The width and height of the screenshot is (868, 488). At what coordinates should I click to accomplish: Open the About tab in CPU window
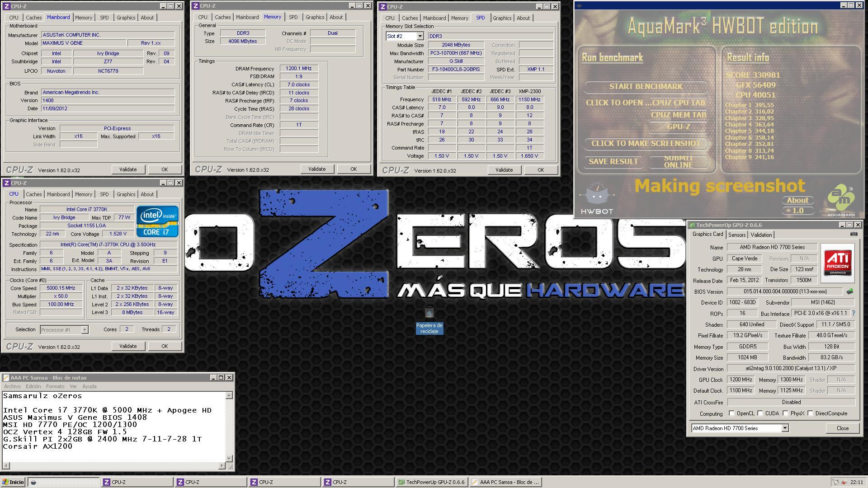pyautogui.click(x=147, y=194)
